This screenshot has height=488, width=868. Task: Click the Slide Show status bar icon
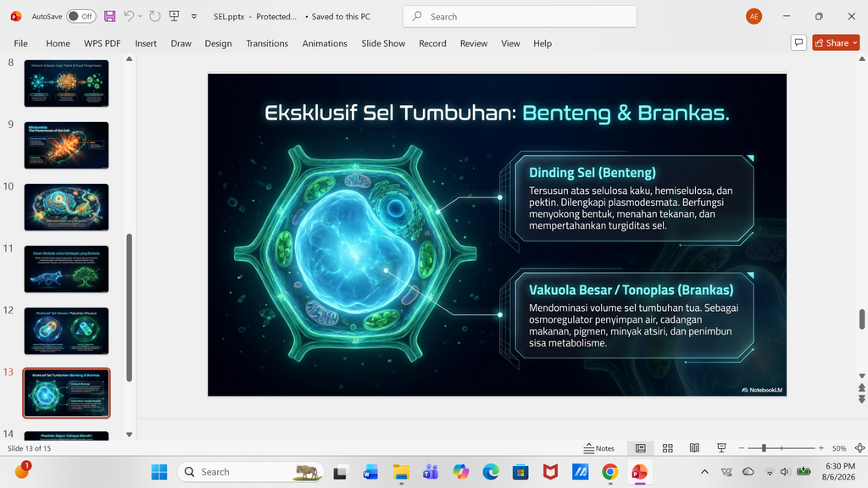721,448
